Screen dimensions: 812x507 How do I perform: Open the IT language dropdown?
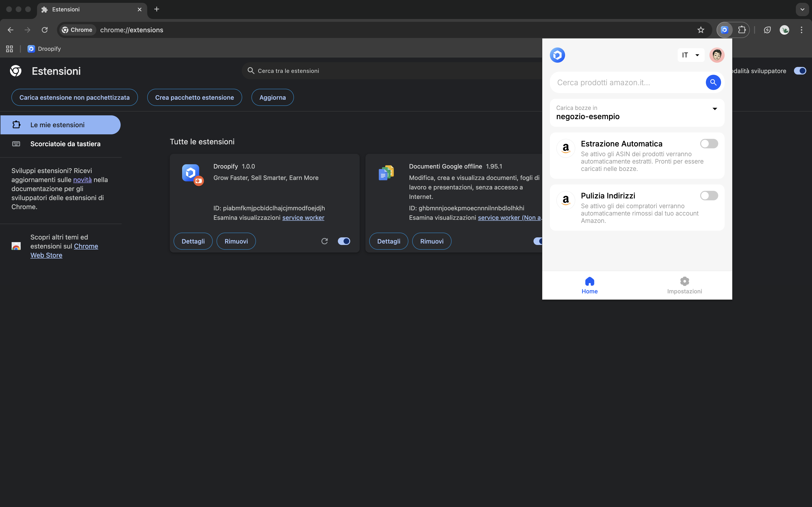[x=691, y=55]
